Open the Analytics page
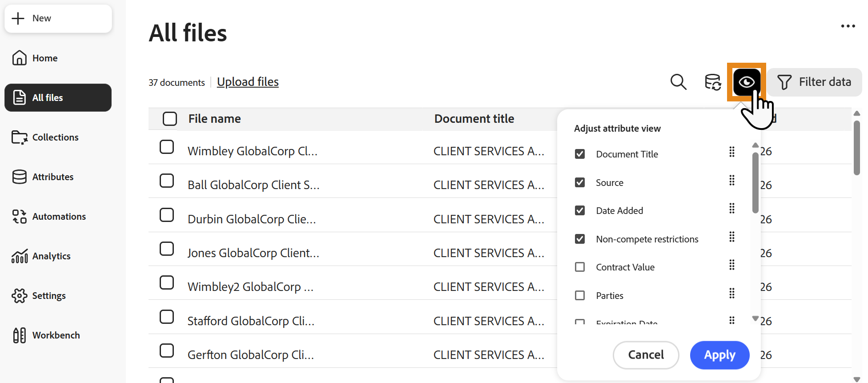Screen dimensions: 868x383 [58, 256]
